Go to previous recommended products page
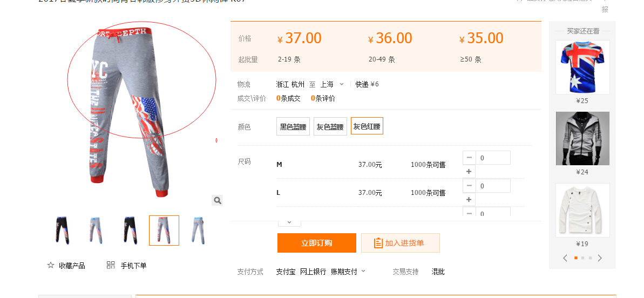This screenshot has width=644, height=298. (565, 258)
